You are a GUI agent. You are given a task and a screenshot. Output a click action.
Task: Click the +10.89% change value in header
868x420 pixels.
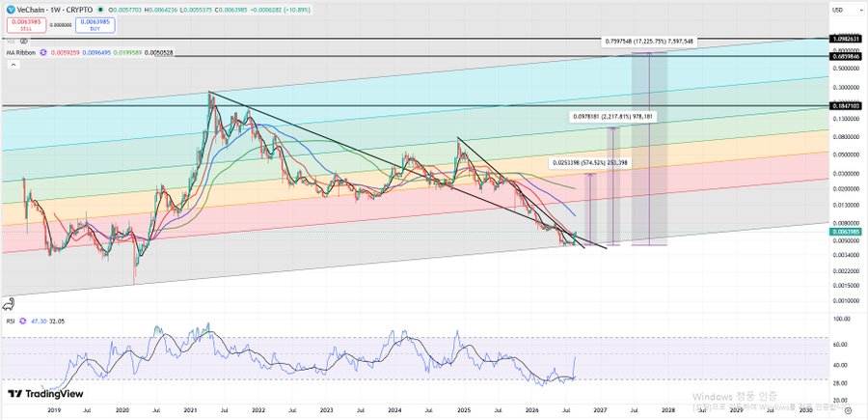coord(299,10)
